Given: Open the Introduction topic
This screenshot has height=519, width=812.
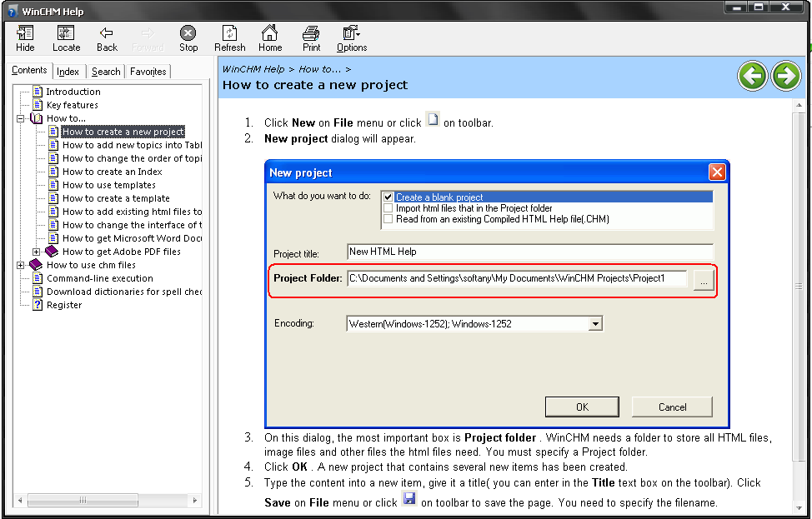Looking at the screenshot, I should (73, 92).
